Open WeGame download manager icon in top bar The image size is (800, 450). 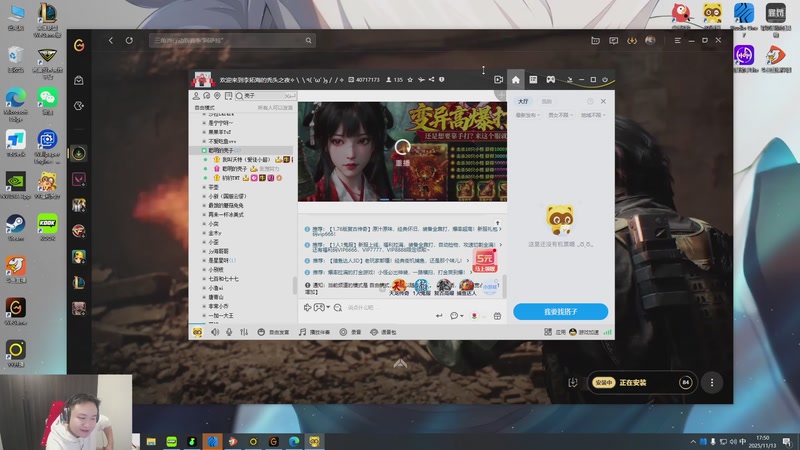[632, 40]
